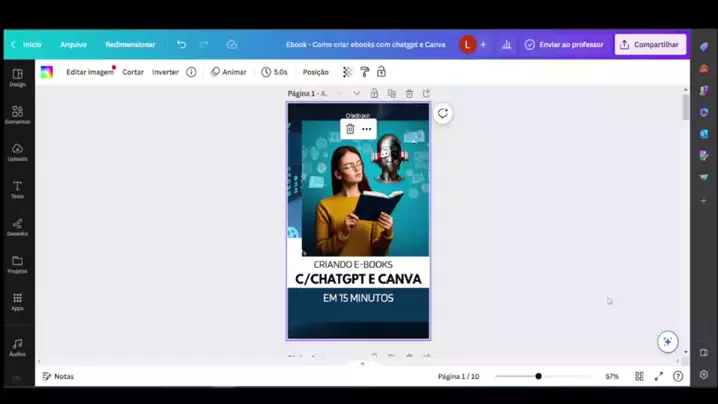The height and width of the screenshot is (404, 718).
Task: Switch to grid view of pages
Action: click(x=639, y=376)
